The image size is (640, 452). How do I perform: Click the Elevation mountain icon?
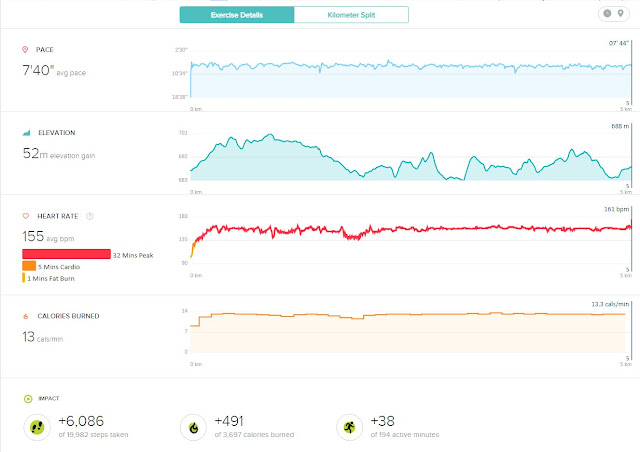point(27,133)
